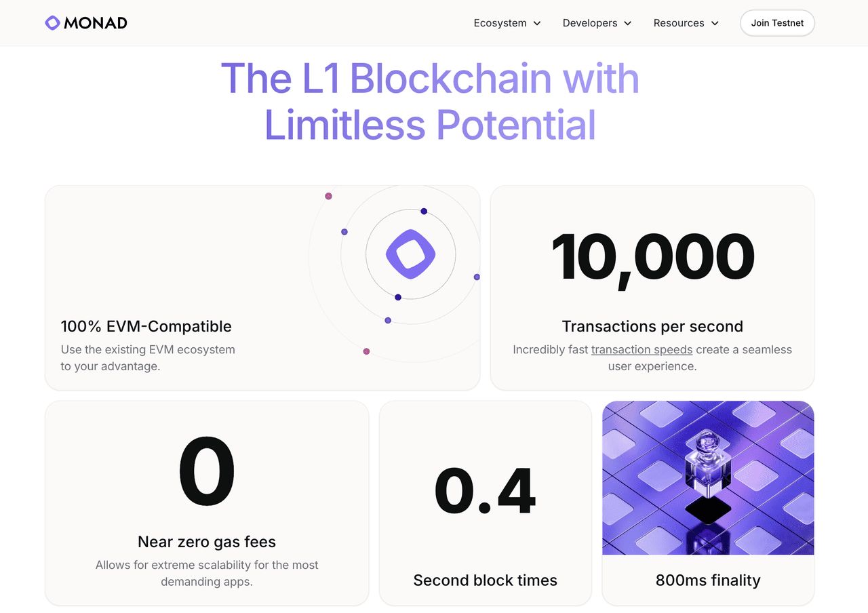This screenshot has width=868, height=613.
Task: Open the Ecosystem menu
Action: pyautogui.click(x=500, y=23)
